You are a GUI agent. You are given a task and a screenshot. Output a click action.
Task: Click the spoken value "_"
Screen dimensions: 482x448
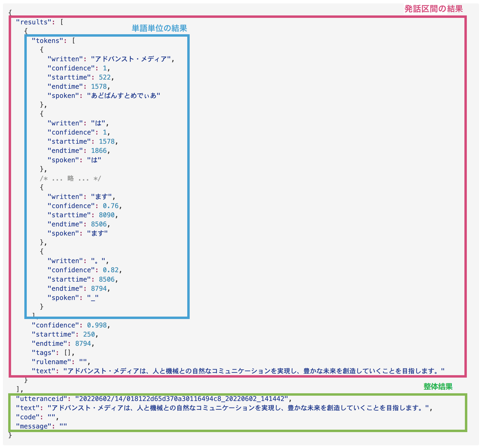93,298
